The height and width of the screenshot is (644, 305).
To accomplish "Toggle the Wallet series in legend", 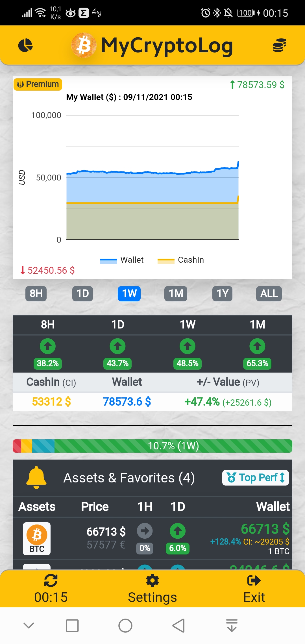I will 122,260.
